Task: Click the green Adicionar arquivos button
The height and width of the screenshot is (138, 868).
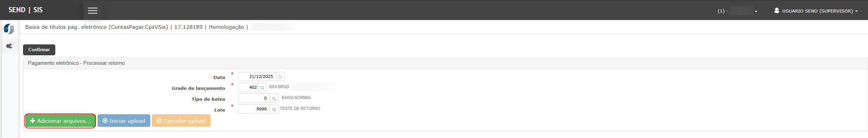Action: pyautogui.click(x=60, y=121)
